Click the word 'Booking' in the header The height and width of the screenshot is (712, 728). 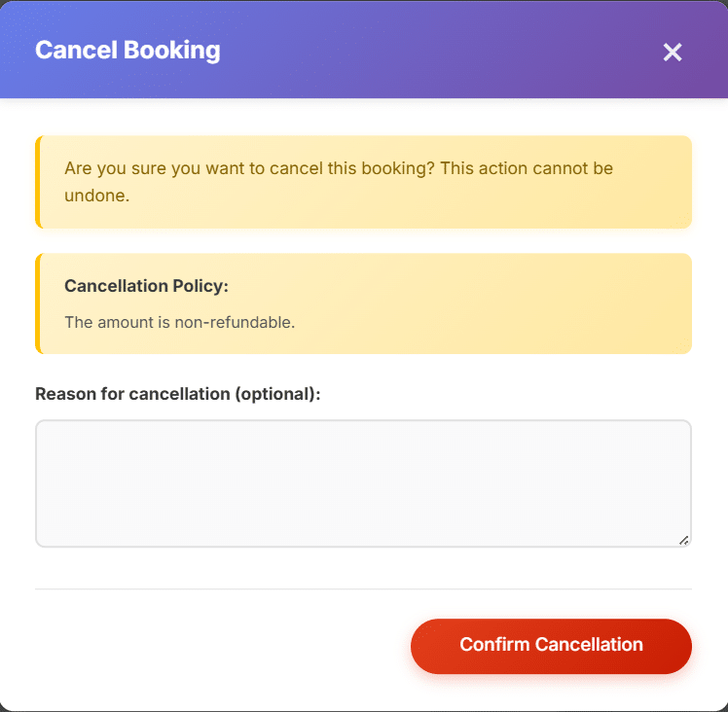click(172, 51)
